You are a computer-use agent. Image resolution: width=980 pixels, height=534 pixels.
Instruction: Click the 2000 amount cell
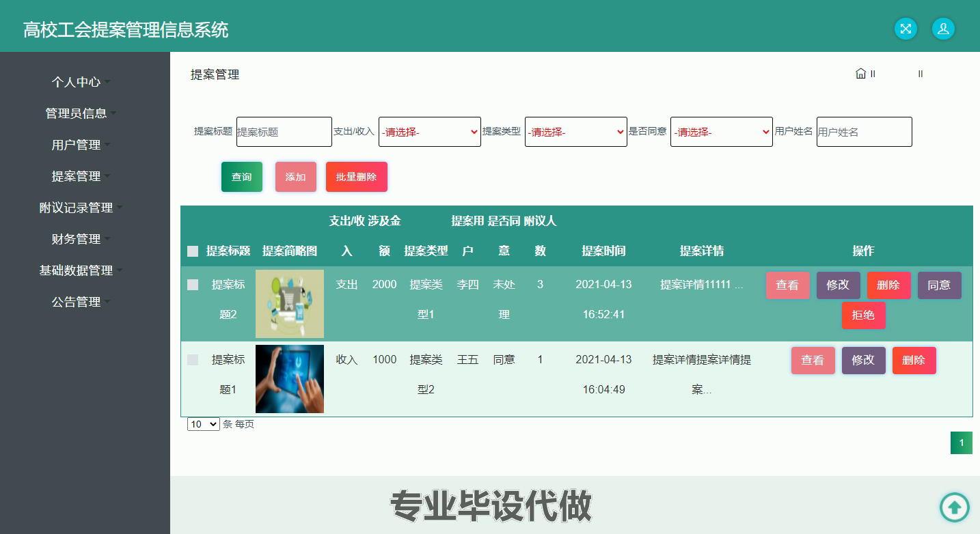[385, 285]
